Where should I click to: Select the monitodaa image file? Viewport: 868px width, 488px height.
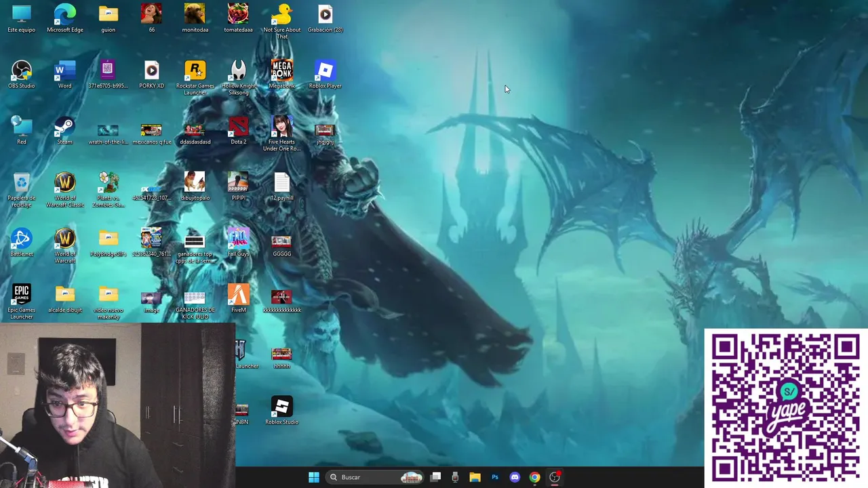[x=195, y=18]
